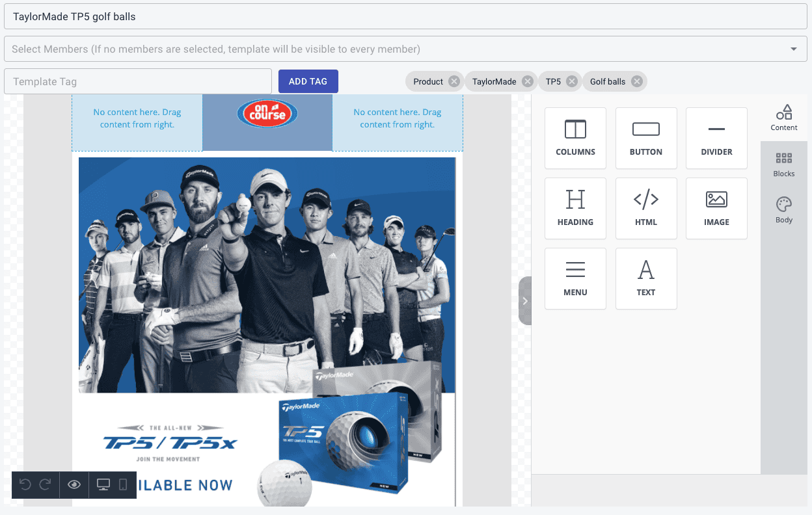Switch to desktop preview mode
This screenshot has width=812, height=515.
(x=103, y=484)
